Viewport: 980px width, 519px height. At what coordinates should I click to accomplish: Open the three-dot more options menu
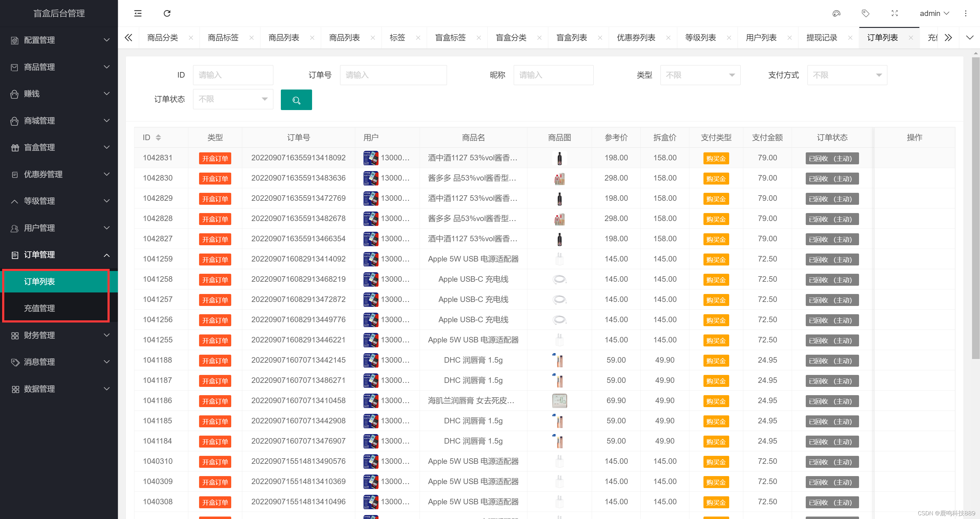(x=966, y=13)
